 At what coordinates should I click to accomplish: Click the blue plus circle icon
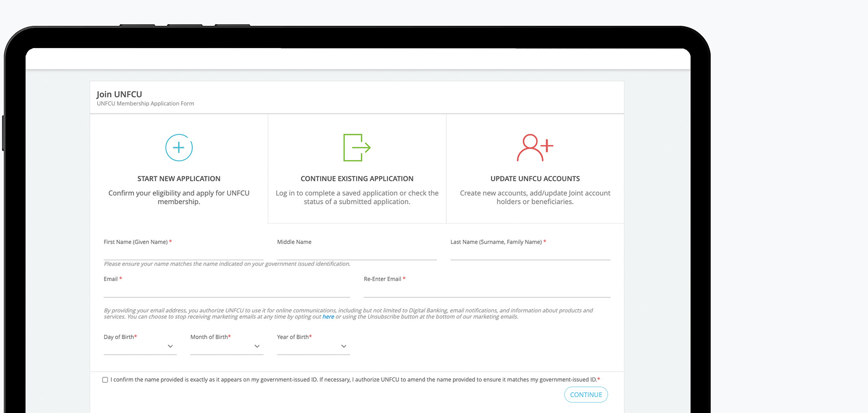pos(179,148)
